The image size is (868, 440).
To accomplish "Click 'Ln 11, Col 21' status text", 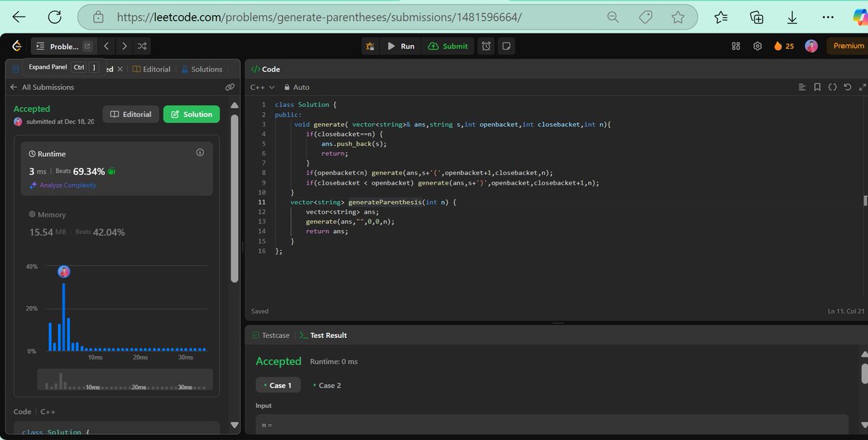I will tap(845, 311).
